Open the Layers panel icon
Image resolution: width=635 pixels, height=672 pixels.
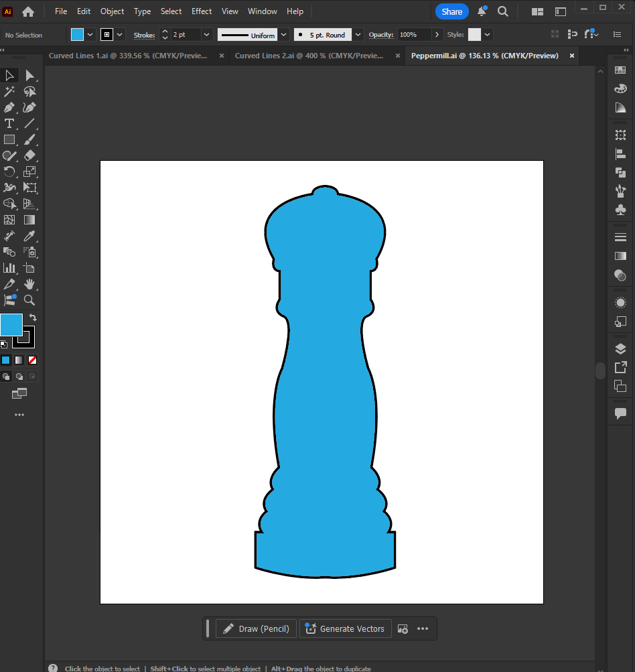(x=620, y=349)
